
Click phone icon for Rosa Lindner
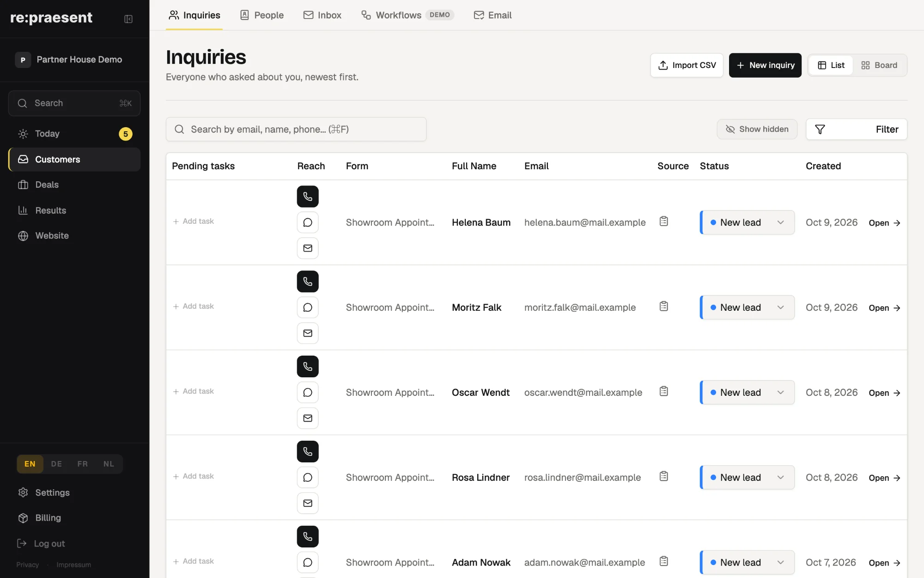[x=308, y=452]
